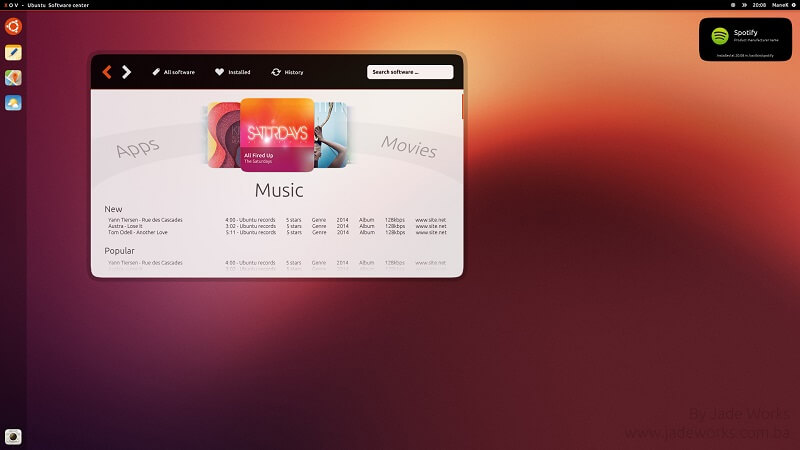
Task: Click the Popular section heading
Action: coord(119,251)
